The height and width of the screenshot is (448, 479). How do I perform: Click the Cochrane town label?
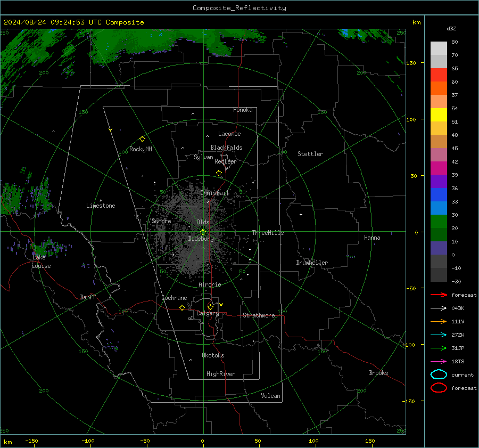tap(174, 298)
